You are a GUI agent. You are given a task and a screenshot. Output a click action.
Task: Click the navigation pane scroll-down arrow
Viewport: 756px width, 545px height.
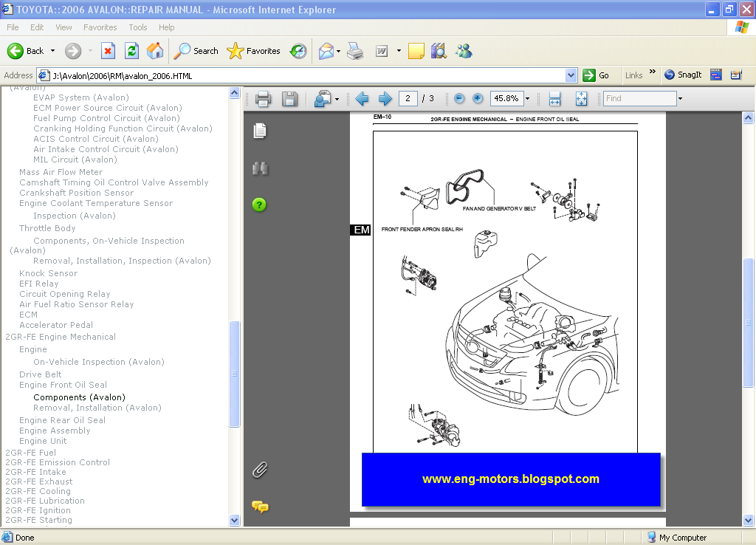[235, 521]
